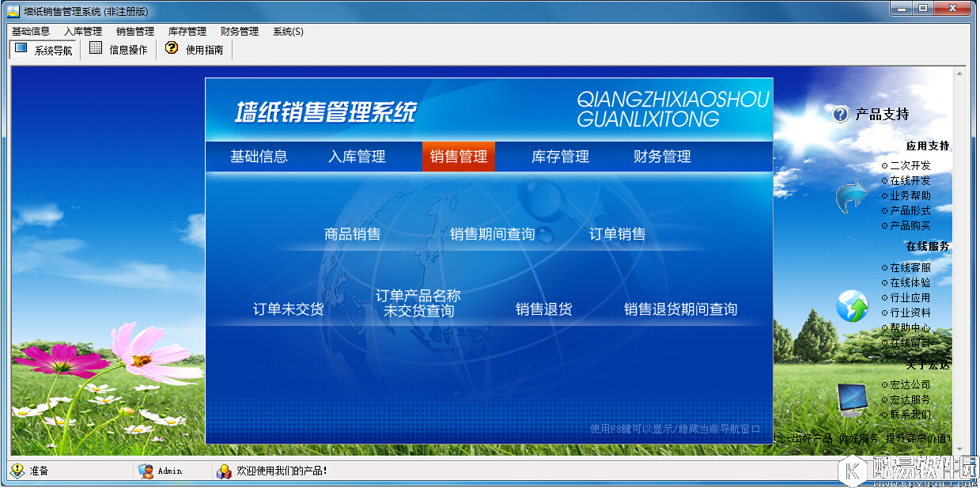The height and width of the screenshot is (488, 980).
Task: Click the 产品支持 help circle icon
Action: 840,115
